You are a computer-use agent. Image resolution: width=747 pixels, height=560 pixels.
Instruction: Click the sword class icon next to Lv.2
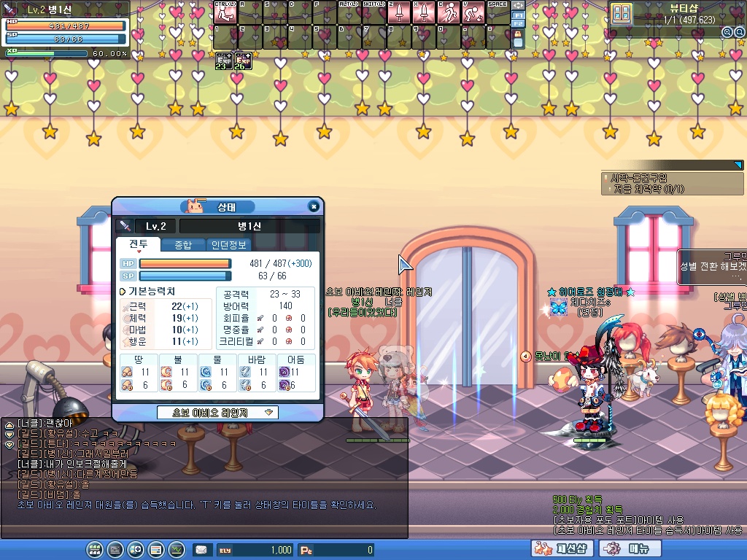pos(125,226)
